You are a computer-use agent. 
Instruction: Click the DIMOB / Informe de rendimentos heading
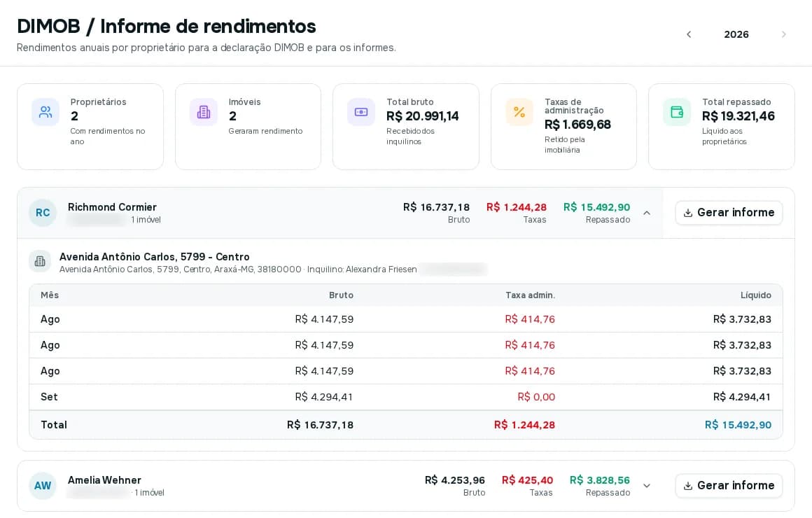coord(166,27)
